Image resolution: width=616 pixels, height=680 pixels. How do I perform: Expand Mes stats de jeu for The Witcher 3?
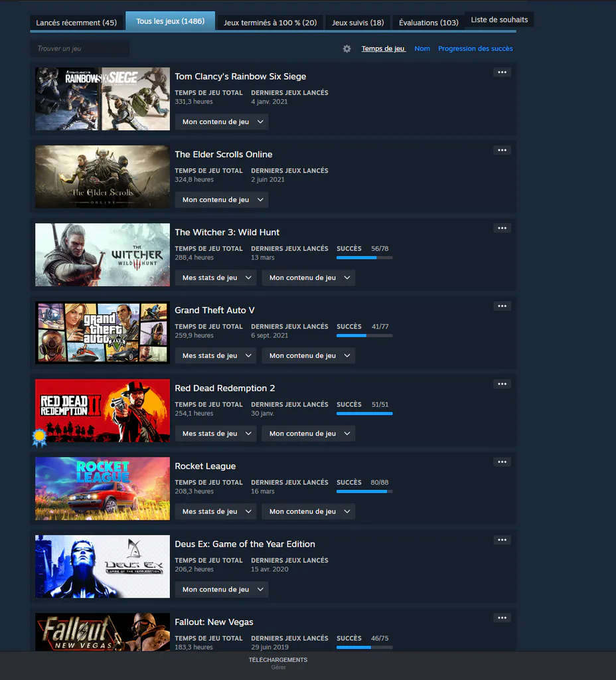(x=216, y=278)
